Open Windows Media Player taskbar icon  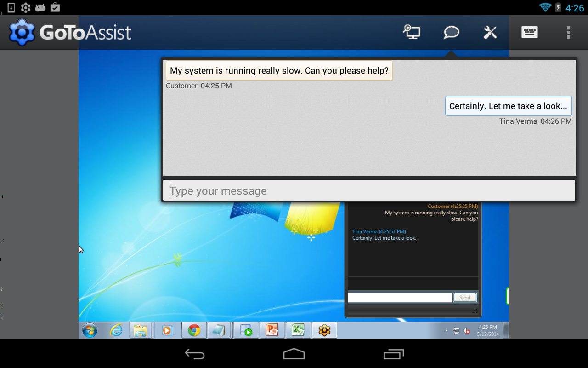click(x=168, y=330)
